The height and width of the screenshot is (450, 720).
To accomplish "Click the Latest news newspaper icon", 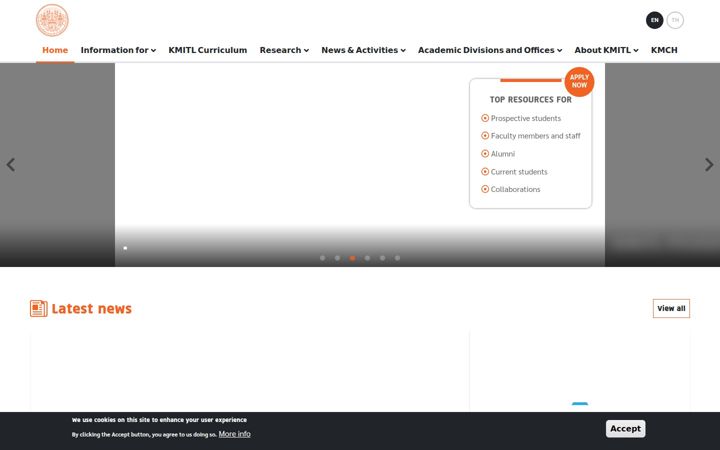I will click(39, 309).
